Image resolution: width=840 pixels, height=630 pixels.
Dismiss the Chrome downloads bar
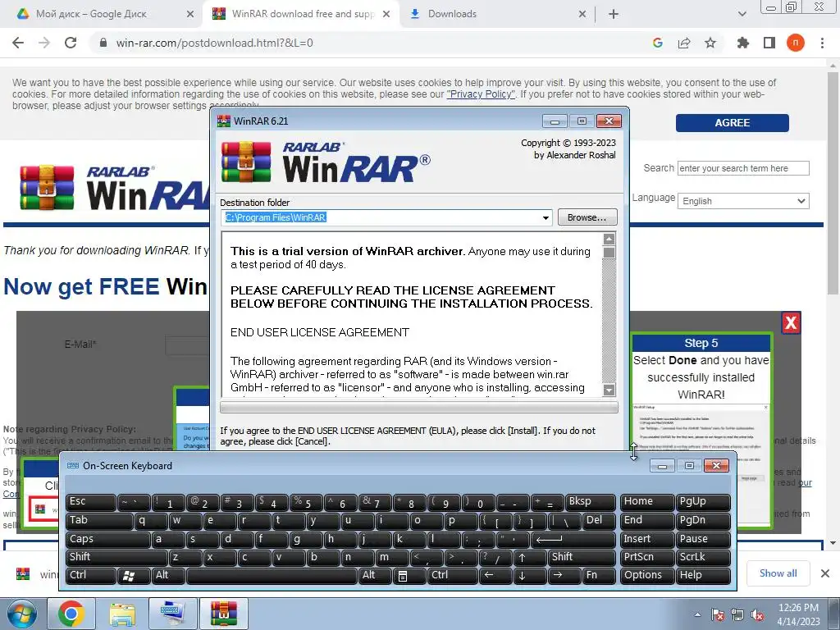tap(825, 573)
